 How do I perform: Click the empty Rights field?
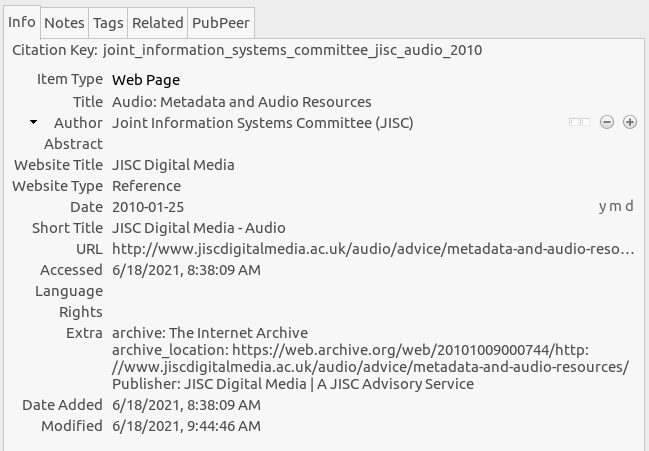click(373, 312)
